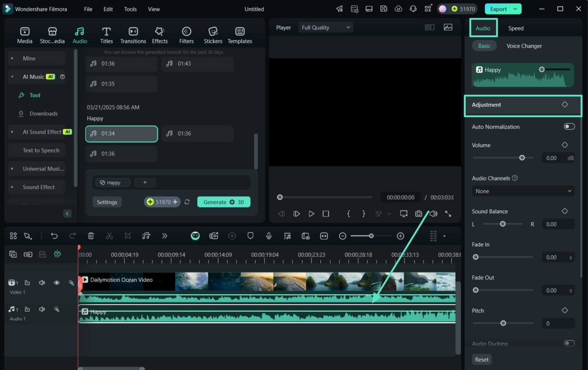Click the Reset button
Viewport: 588px width, 370px height.
[482, 359]
